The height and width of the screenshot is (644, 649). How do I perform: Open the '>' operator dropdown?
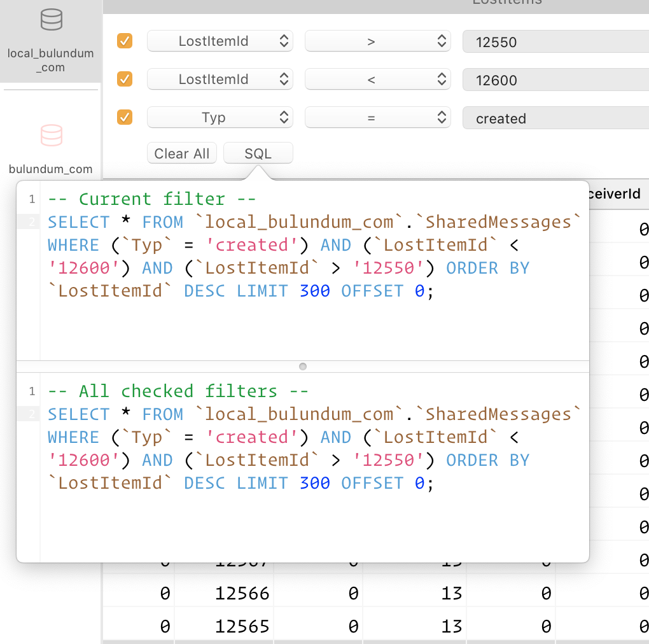point(377,41)
